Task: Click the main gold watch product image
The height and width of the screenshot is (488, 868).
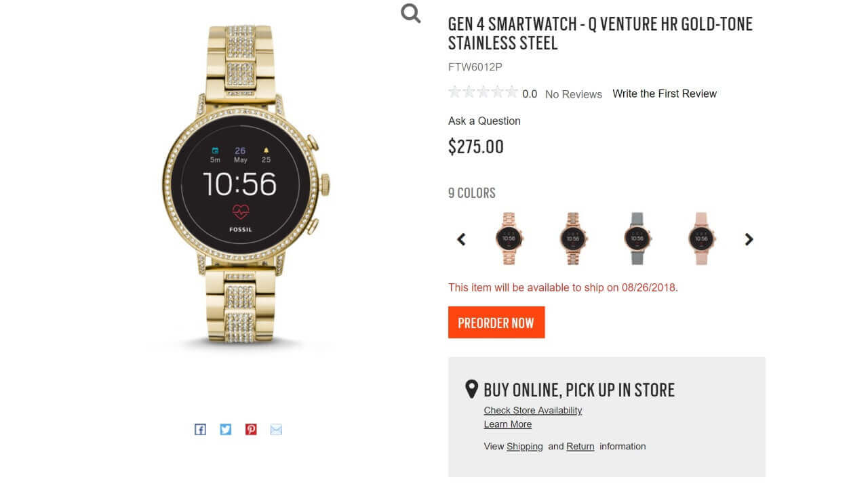Action: pos(247,184)
